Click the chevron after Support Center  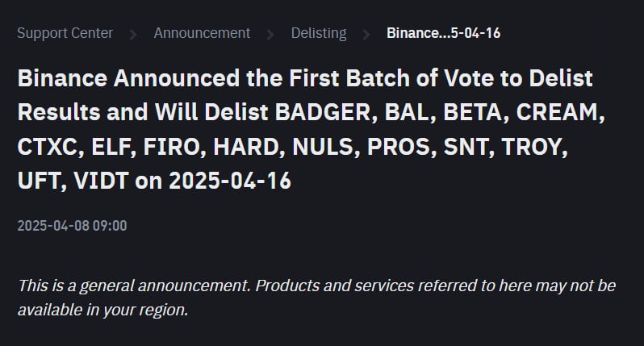pos(133,35)
